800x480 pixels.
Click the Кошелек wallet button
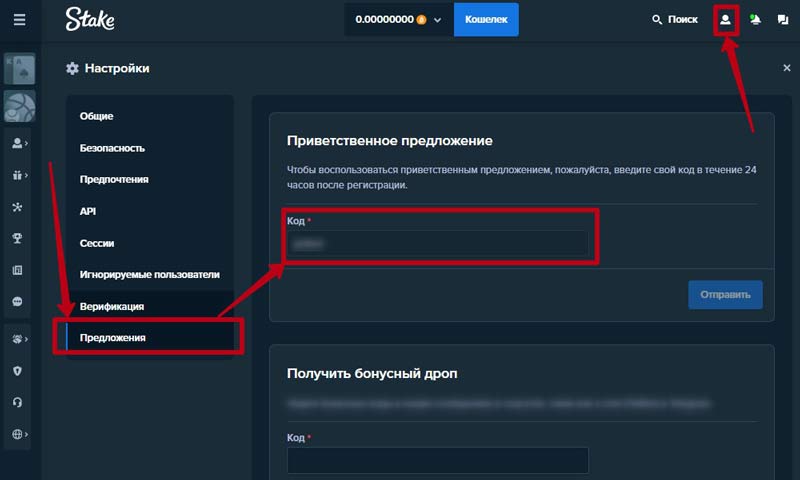(486, 19)
